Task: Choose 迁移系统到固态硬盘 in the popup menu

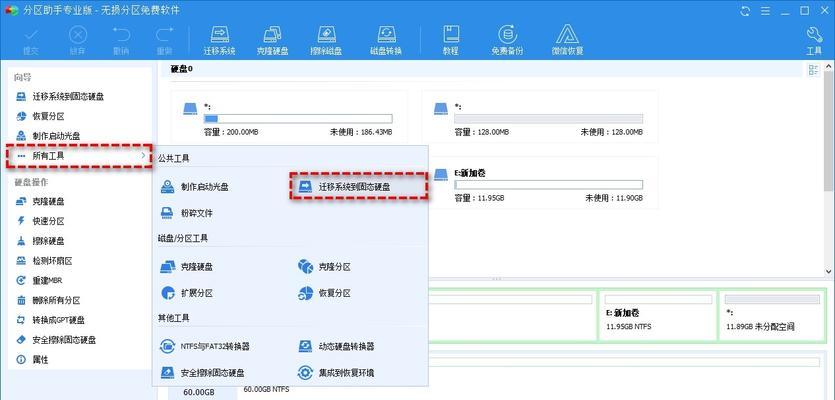Action: pos(358,186)
